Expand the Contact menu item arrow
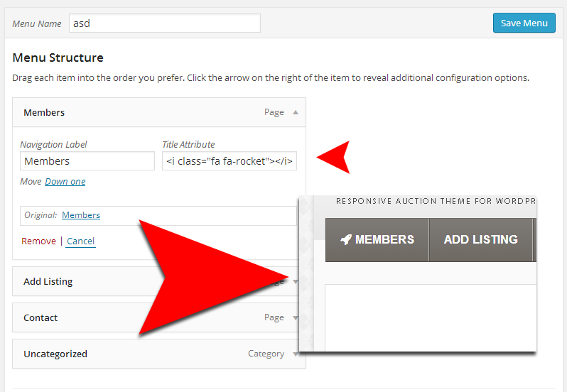Viewport: 567px width, 392px height. [x=296, y=317]
